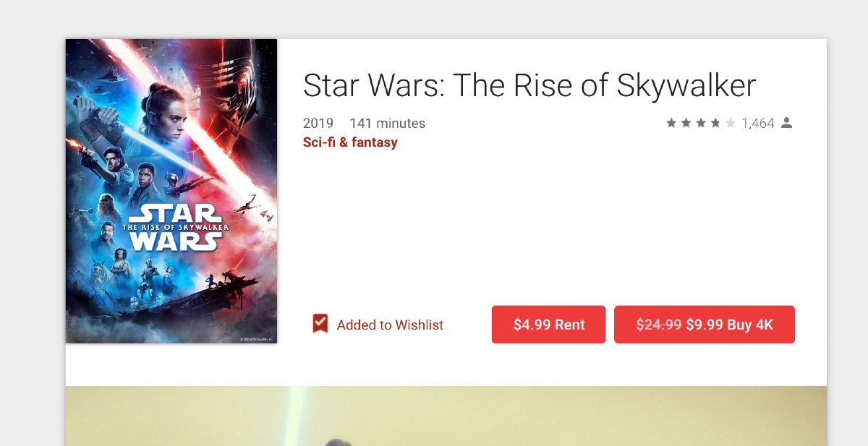Click the second rating star
Screen dimensions: 868x446
coord(686,124)
